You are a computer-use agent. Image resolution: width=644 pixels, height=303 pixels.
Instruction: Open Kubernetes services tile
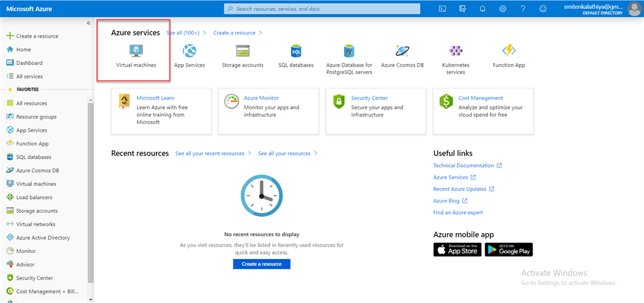(x=455, y=60)
